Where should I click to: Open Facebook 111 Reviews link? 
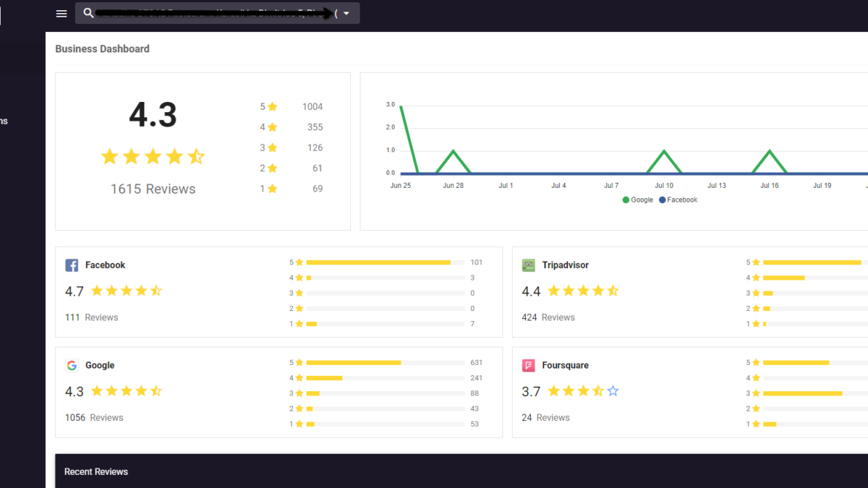[91, 317]
